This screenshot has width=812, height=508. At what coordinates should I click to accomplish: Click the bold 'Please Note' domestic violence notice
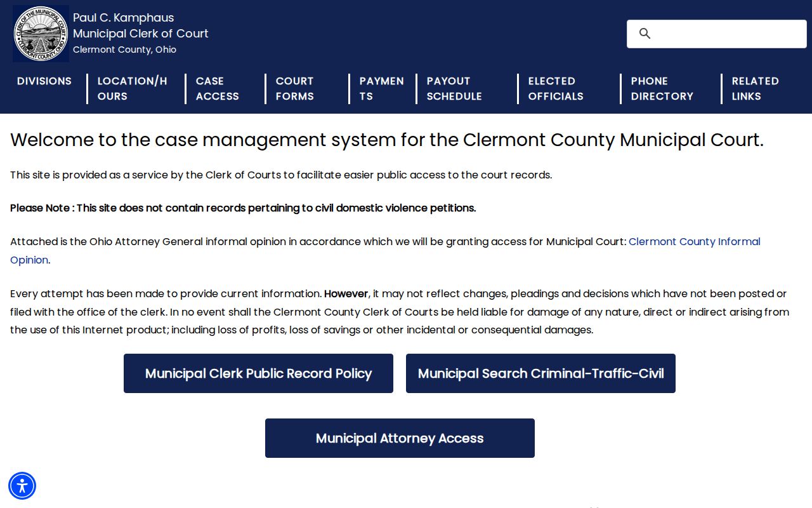click(x=243, y=208)
